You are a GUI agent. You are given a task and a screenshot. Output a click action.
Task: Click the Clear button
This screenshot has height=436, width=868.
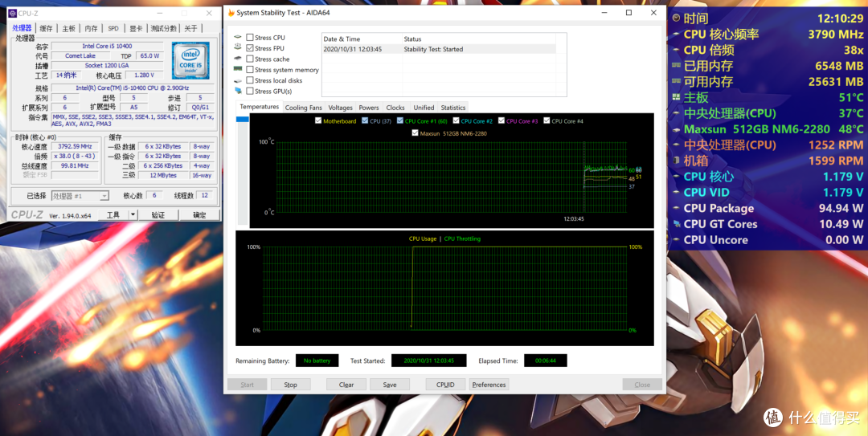pyautogui.click(x=346, y=385)
